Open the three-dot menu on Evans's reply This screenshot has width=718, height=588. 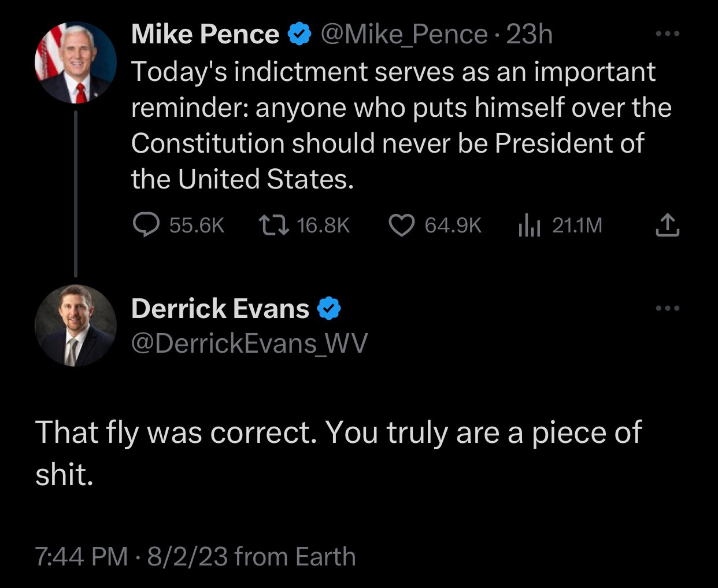[668, 308]
